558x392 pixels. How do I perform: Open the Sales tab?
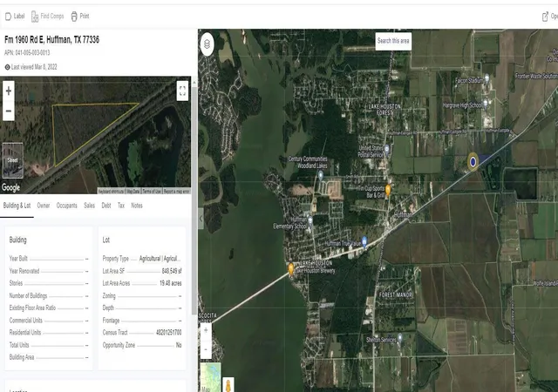click(89, 206)
